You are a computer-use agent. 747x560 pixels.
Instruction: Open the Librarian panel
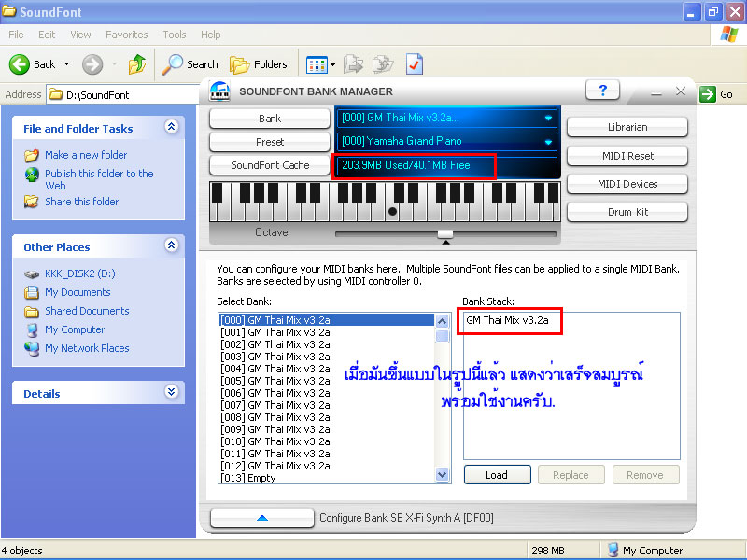(x=627, y=127)
